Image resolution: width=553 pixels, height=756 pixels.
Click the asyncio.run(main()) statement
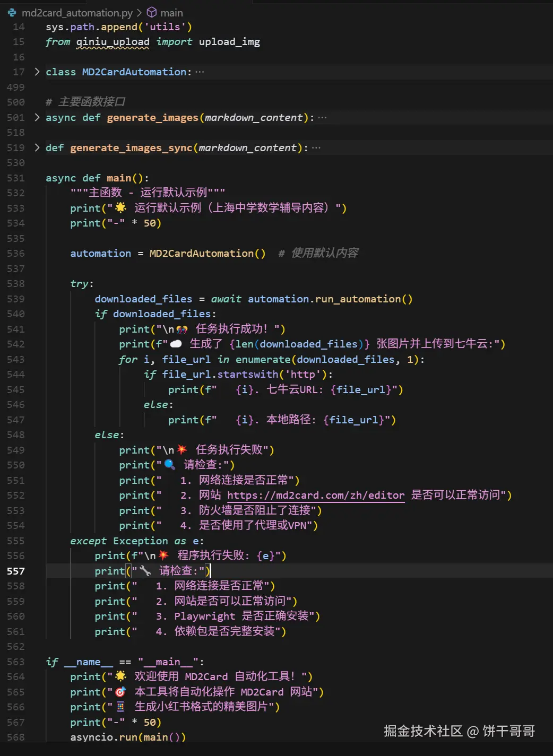pos(128,737)
